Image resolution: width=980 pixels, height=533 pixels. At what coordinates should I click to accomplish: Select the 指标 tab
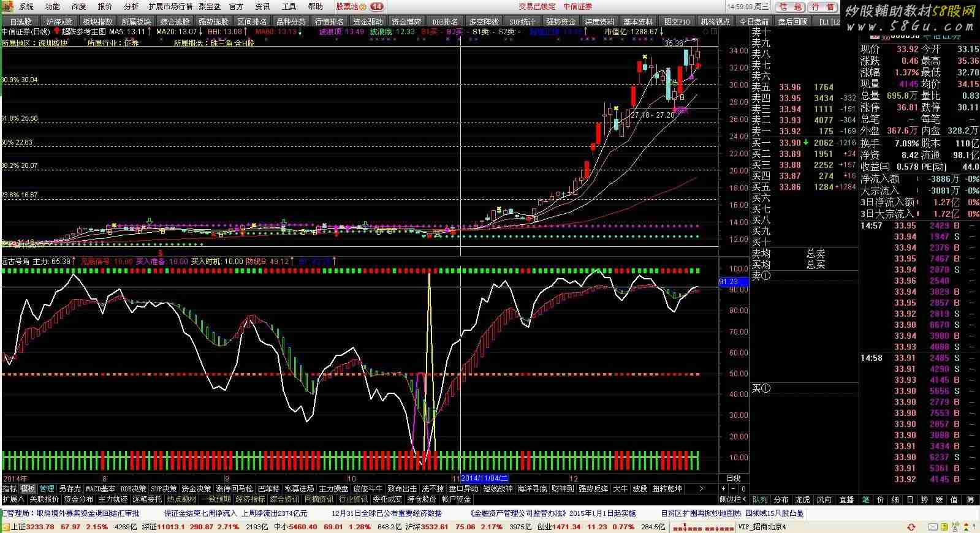point(9,489)
